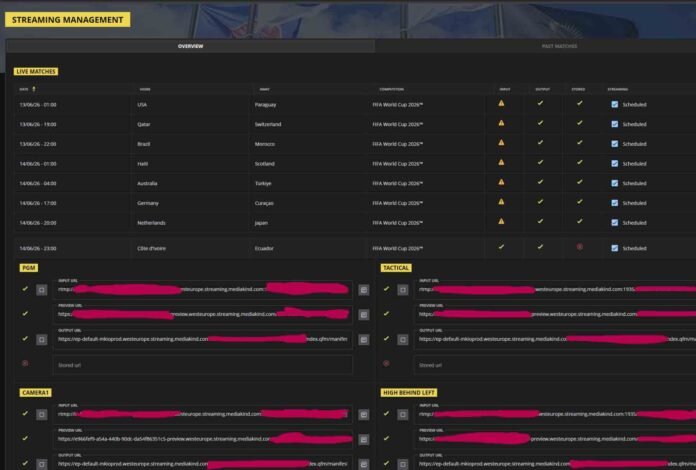
Task: Toggle Scheduled checkbox for USA vs Paraguay
Action: (614, 104)
